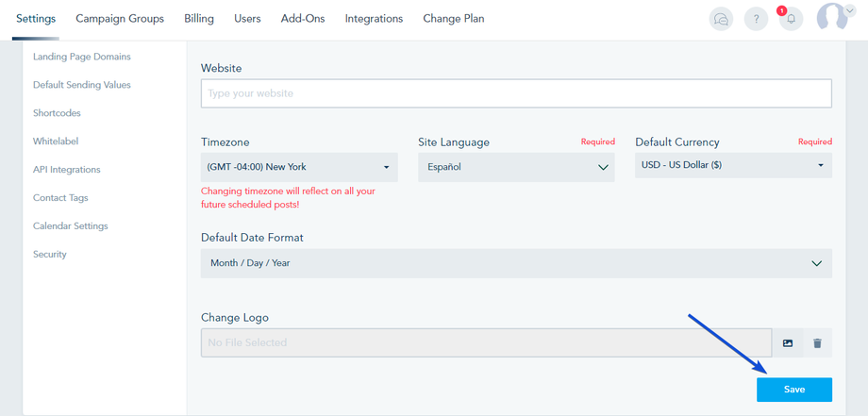Open the Whitelabel settings link
The height and width of the screenshot is (416, 868).
coord(56,141)
